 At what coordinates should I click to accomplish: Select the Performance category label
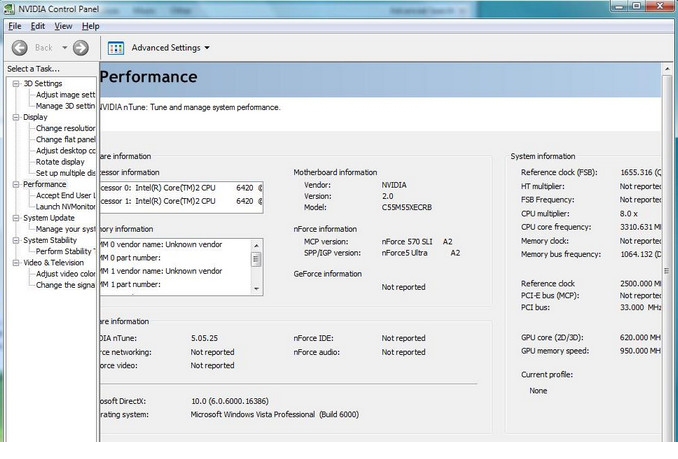[x=45, y=184]
